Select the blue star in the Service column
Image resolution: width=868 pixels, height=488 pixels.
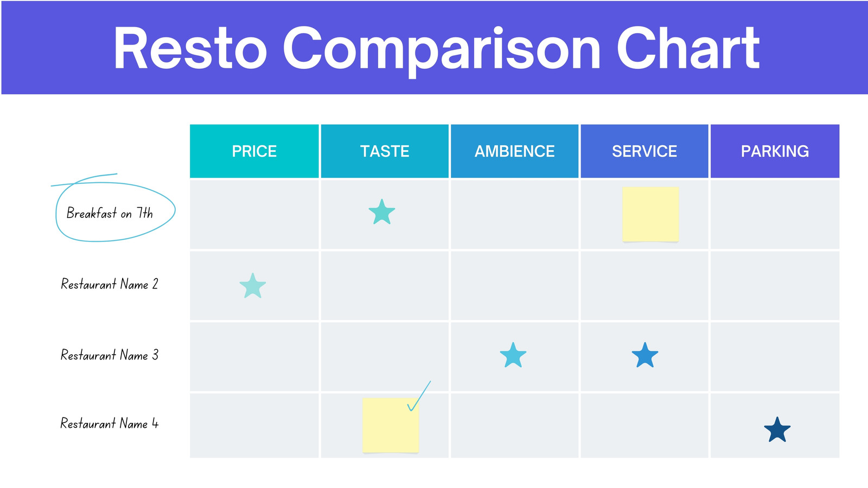(x=645, y=355)
